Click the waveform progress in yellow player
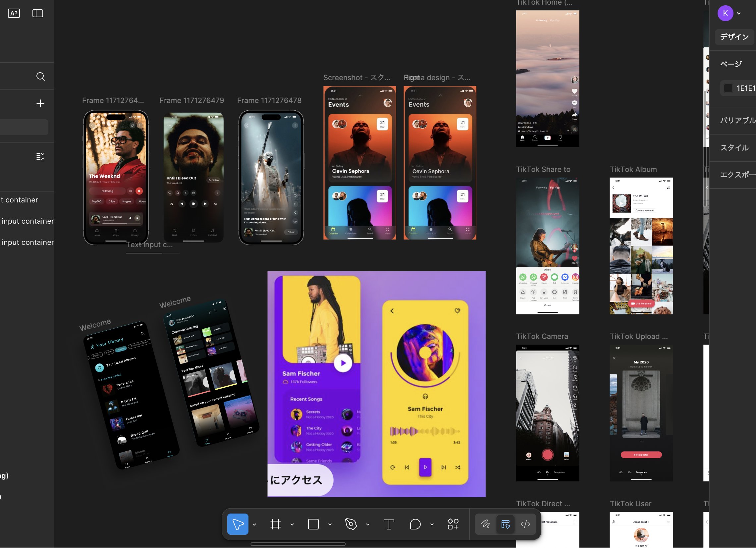The width and height of the screenshot is (756, 548). (x=425, y=431)
